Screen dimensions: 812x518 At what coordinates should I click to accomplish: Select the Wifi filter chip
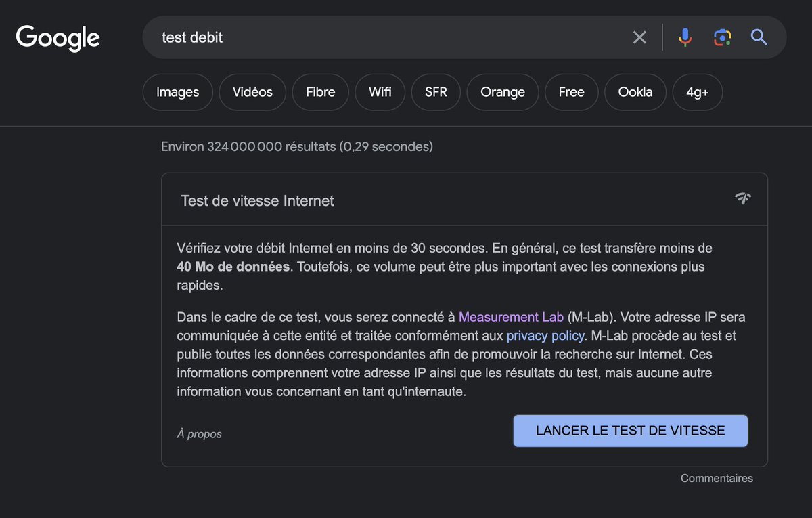click(x=380, y=92)
